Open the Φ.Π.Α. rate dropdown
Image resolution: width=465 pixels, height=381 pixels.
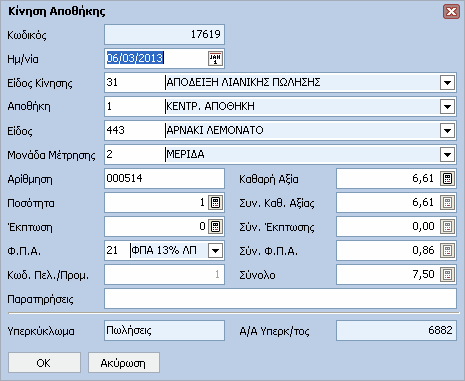pos(215,251)
